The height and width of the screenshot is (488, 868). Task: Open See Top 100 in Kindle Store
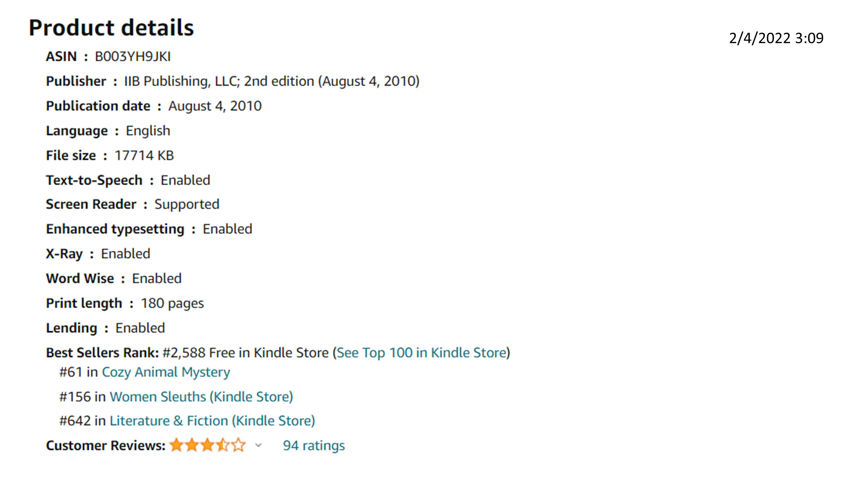[422, 353]
